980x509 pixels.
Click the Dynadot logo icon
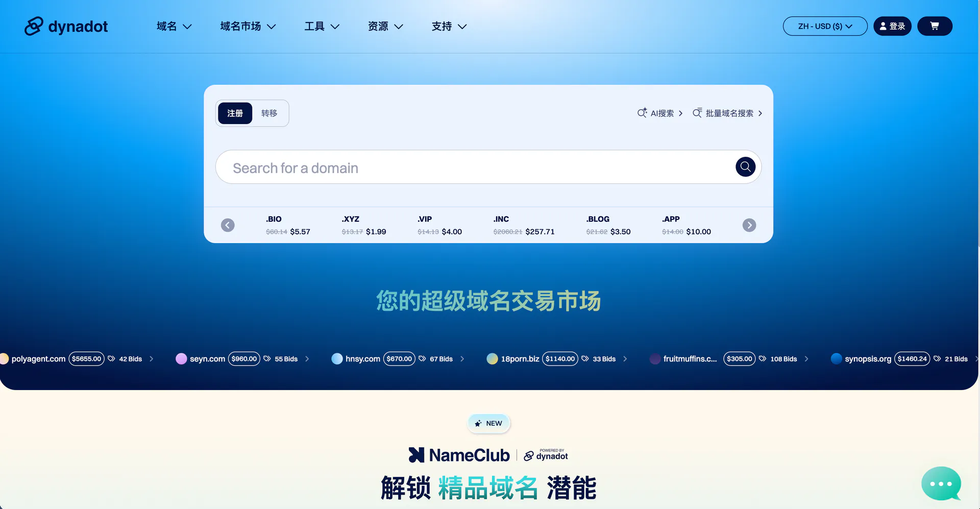pyautogui.click(x=34, y=26)
